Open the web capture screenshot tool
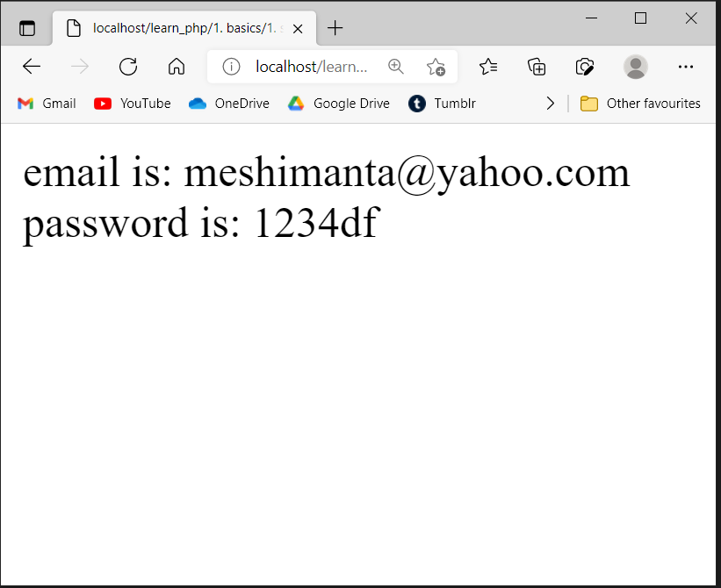The height and width of the screenshot is (588, 721). 585,67
